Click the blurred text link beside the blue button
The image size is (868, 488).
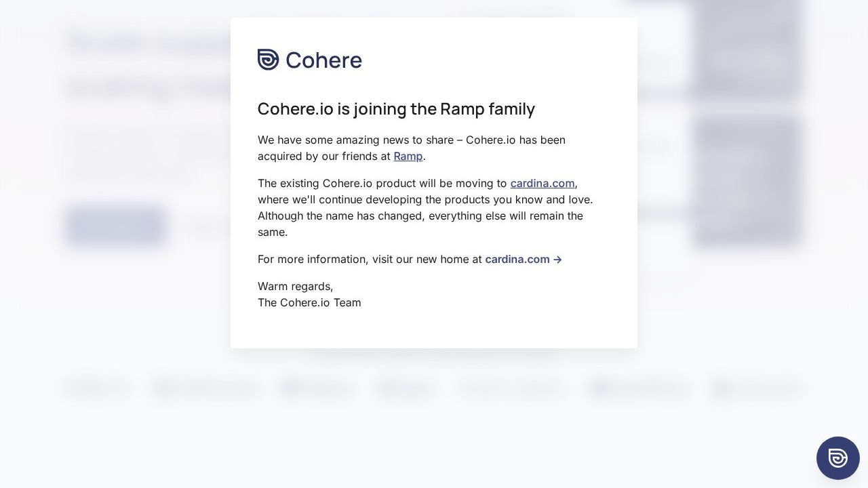(203, 227)
